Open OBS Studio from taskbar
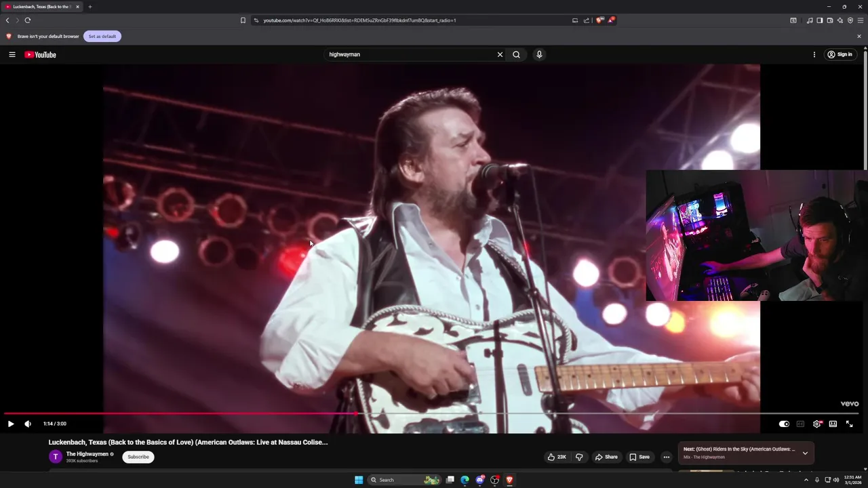This screenshot has width=868, height=488. point(495,480)
